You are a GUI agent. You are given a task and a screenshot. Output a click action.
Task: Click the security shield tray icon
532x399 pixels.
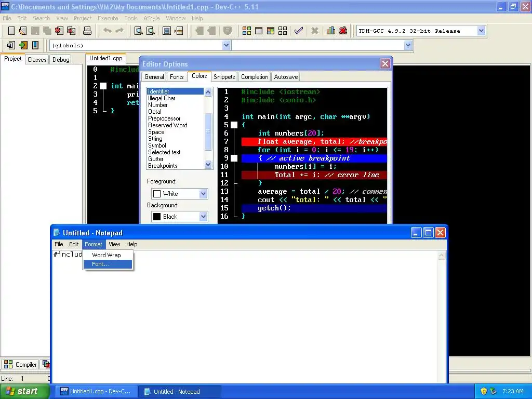tap(484, 391)
